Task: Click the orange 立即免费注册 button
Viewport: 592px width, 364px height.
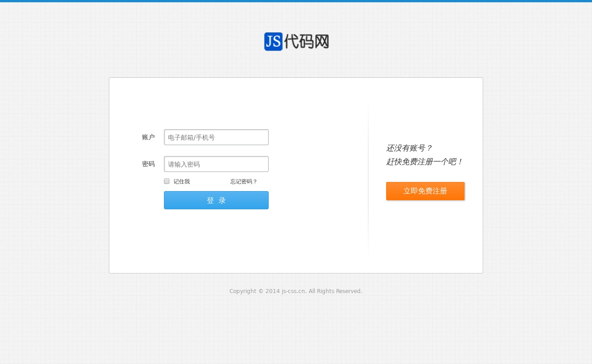Action: (x=425, y=191)
